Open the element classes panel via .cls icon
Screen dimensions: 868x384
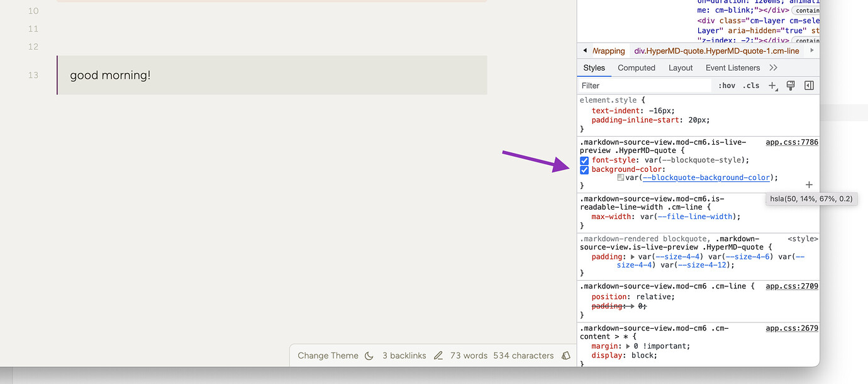[750, 85]
